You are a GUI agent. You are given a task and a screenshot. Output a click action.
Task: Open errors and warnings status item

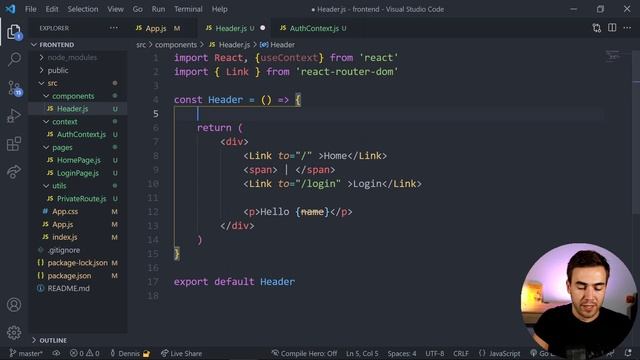click(x=84, y=353)
